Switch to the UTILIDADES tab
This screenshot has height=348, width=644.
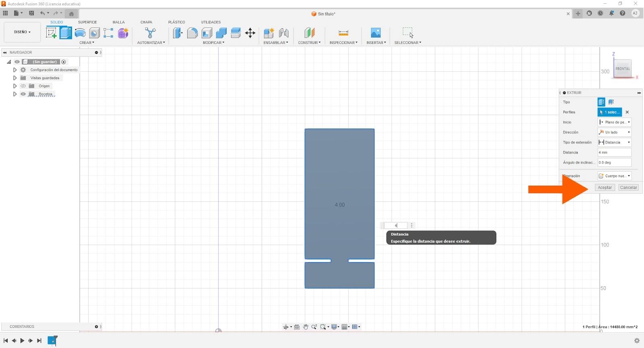click(x=211, y=22)
